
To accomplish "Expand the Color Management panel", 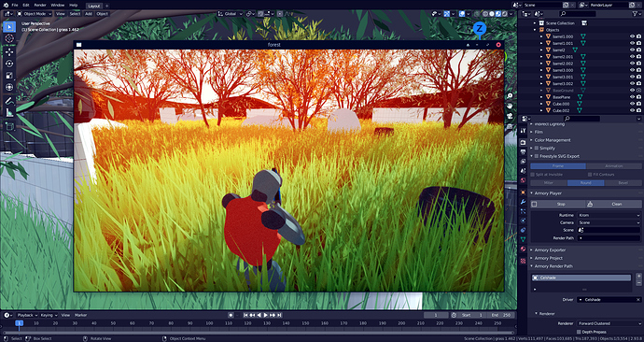I will 552,140.
